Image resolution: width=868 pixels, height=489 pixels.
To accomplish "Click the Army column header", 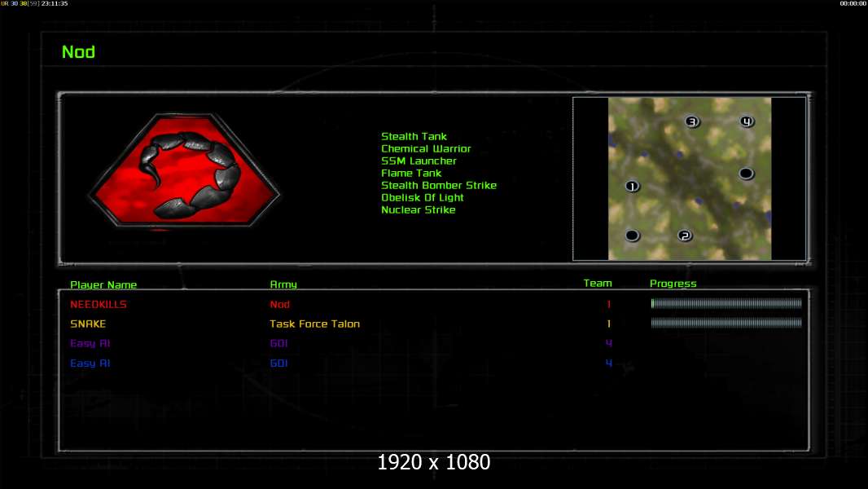I will pyautogui.click(x=283, y=284).
